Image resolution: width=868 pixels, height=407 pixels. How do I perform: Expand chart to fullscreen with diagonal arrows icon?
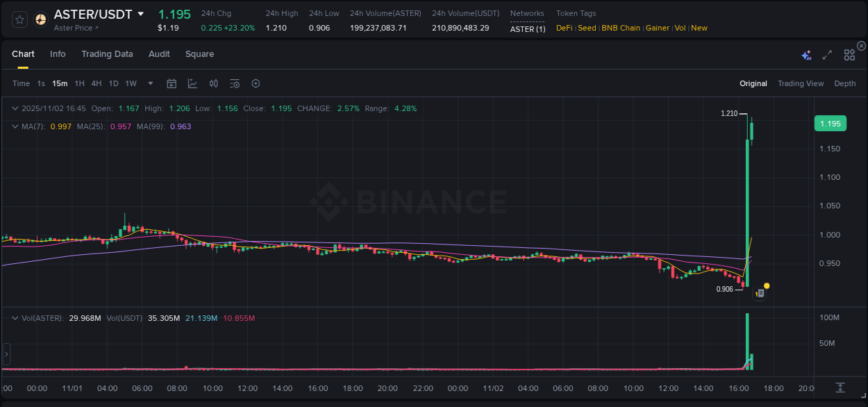(x=826, y=54)
